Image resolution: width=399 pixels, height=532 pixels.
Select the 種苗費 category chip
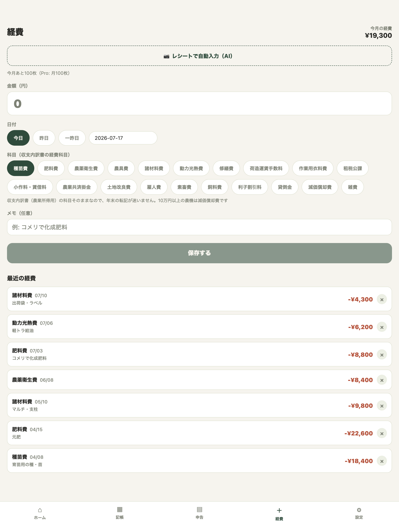click(x=21, y=168)
